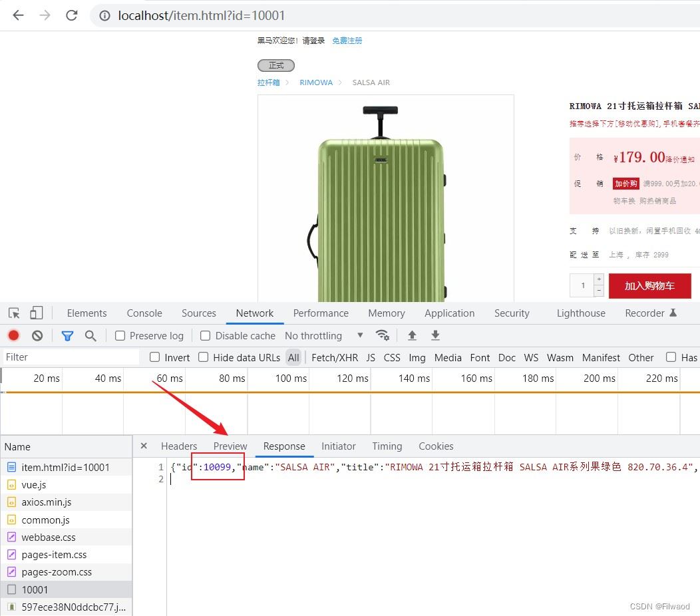This screenshot has width=700, height=616.
Task: Click the browser back arrow
Action: coord(18,15)
